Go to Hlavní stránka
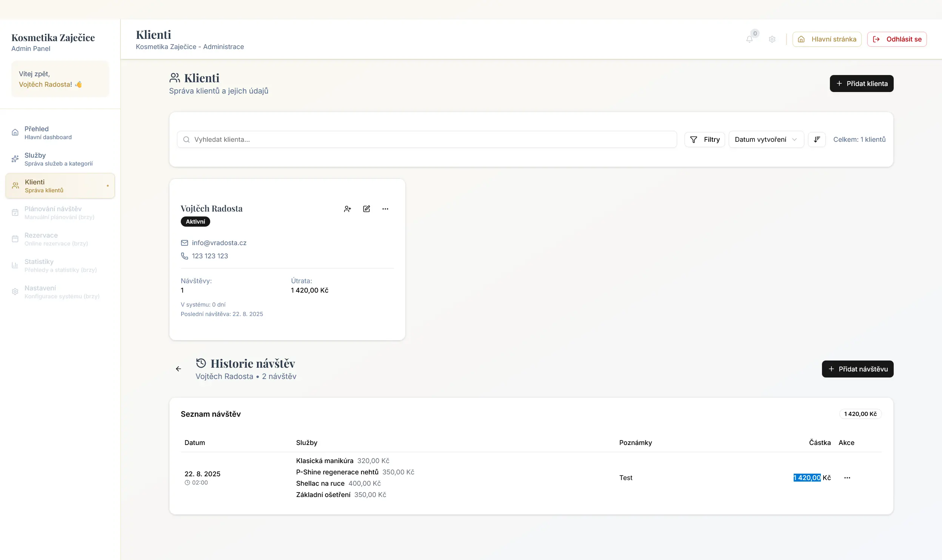942x560 pixels. tap(827, 39)
